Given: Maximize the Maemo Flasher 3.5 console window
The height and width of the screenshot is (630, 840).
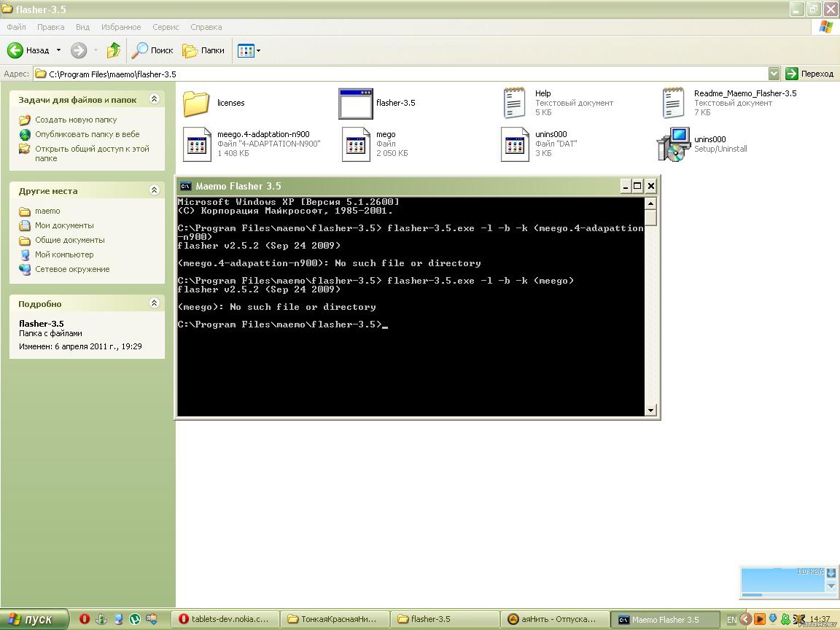Looking at the screenshot, I should click(x=637, y=186).
